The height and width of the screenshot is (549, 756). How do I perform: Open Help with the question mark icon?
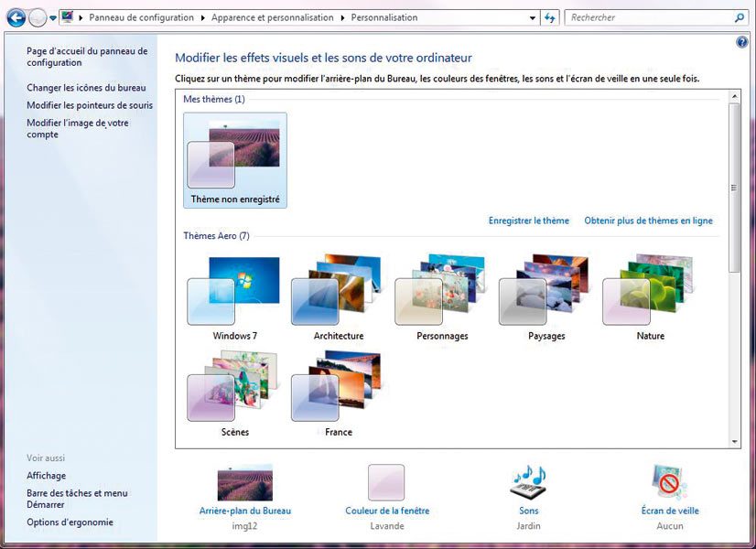(x=741, y=42)
